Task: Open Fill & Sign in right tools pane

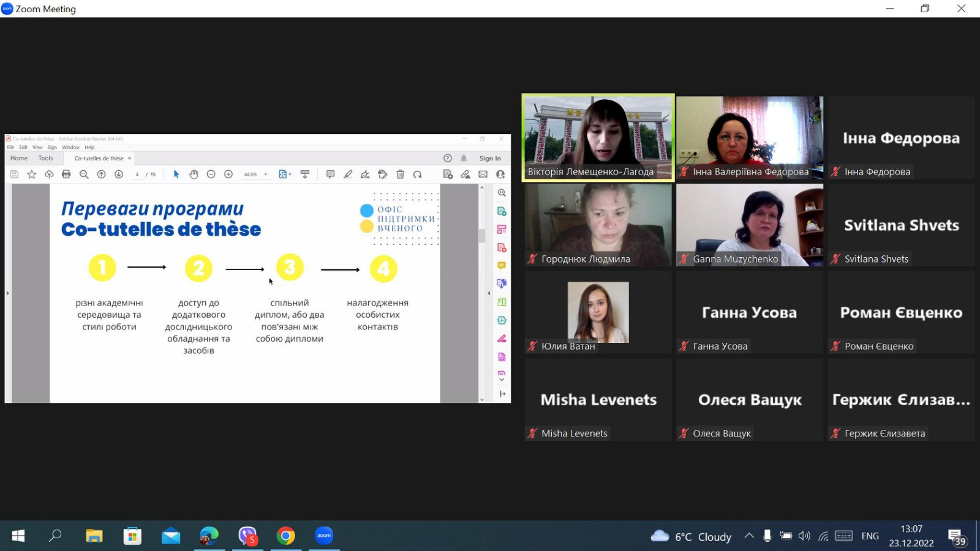Action: tap(502, 339)
